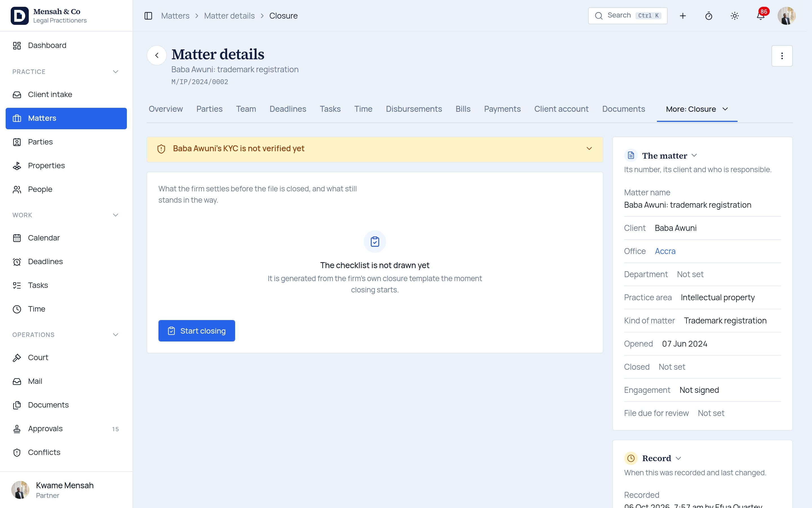The image size is (812, 508).
Task: Switch to the Bills tab
Action: pos(463,109)
